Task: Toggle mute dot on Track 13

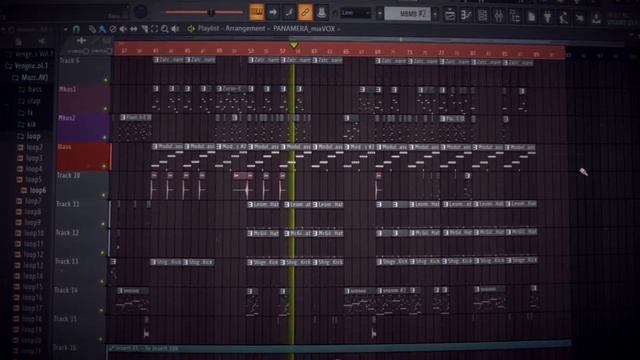Action: pyautogui.click(x=102, y=281)
